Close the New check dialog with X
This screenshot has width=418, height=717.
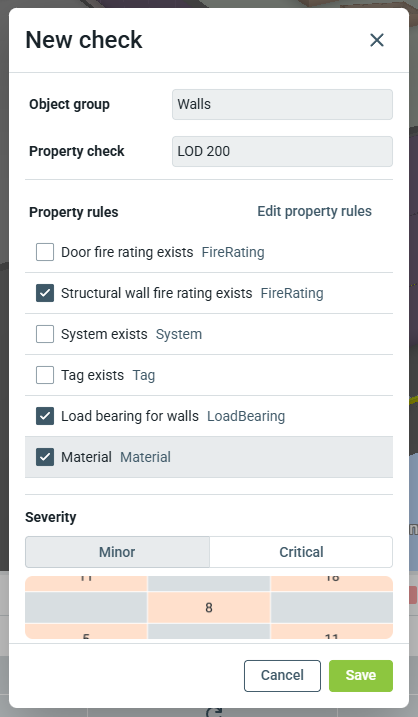click(377, 40)
